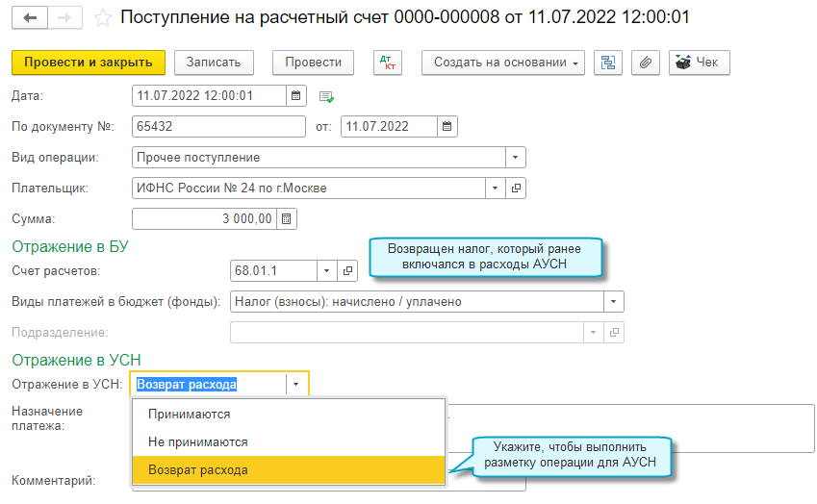Image resolution: width=817 pixels, height=504 pixels.
Task: Open calendar picker for the Дата field
Action: coord(296,96)
